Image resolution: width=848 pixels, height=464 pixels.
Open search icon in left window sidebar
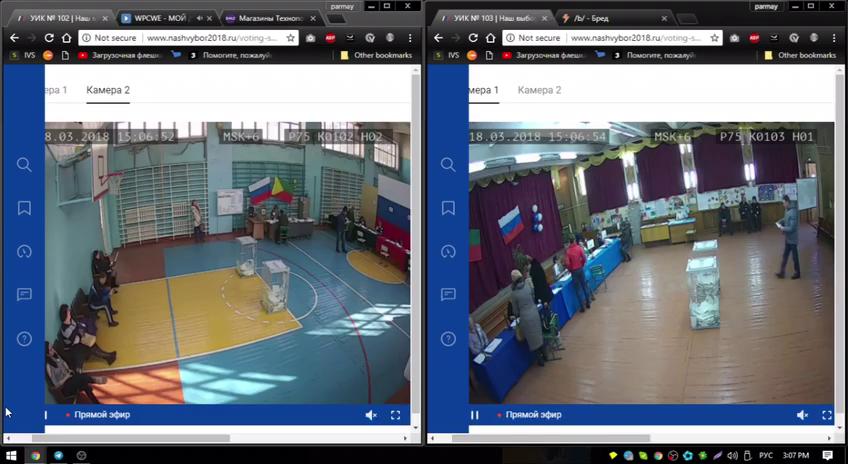[x=24, y=164]
